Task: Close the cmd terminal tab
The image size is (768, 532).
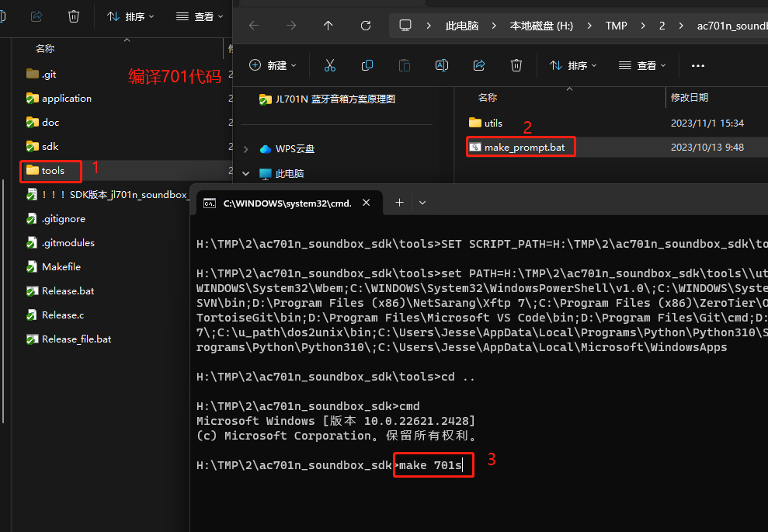Action: coord(366,203)
